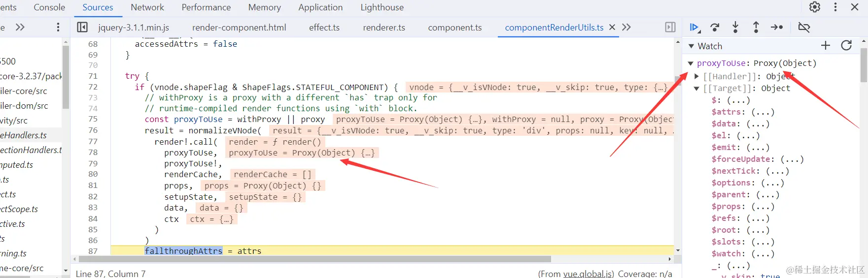The image size is (868, 278).
Task: Click vertical scrollbar of Watch pane
Action: (864, 64)
